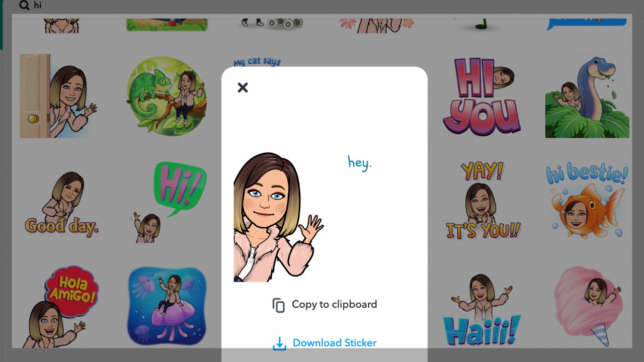This screenshot has width=644, height=362.
Task: Select the pink cotton candy sticker
Action: pos(589,306)
